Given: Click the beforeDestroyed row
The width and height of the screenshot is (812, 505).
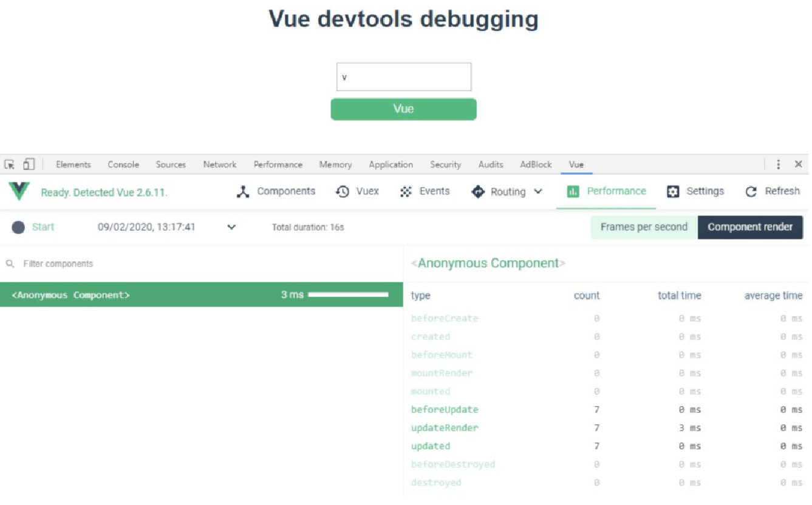Looking at the screenshot, I should 607,464.
